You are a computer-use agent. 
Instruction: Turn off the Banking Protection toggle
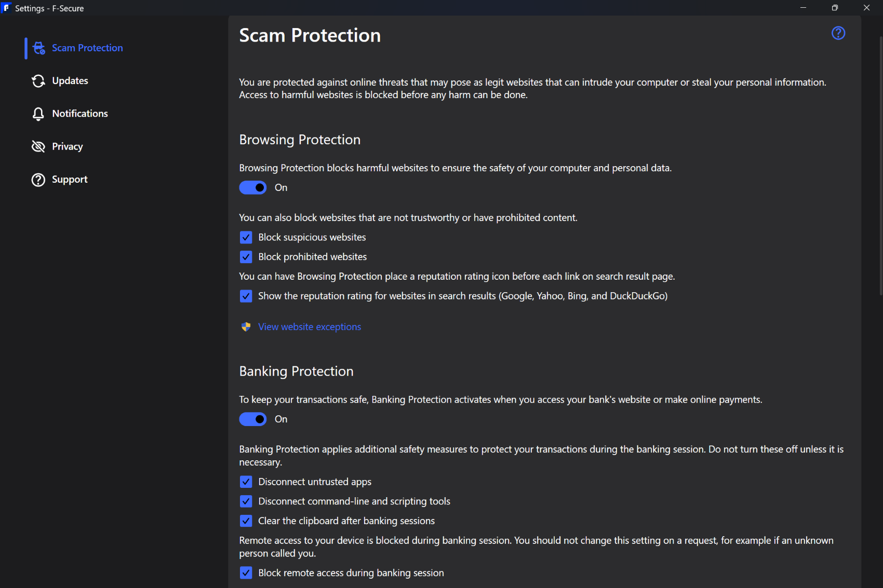pos(253,419)
